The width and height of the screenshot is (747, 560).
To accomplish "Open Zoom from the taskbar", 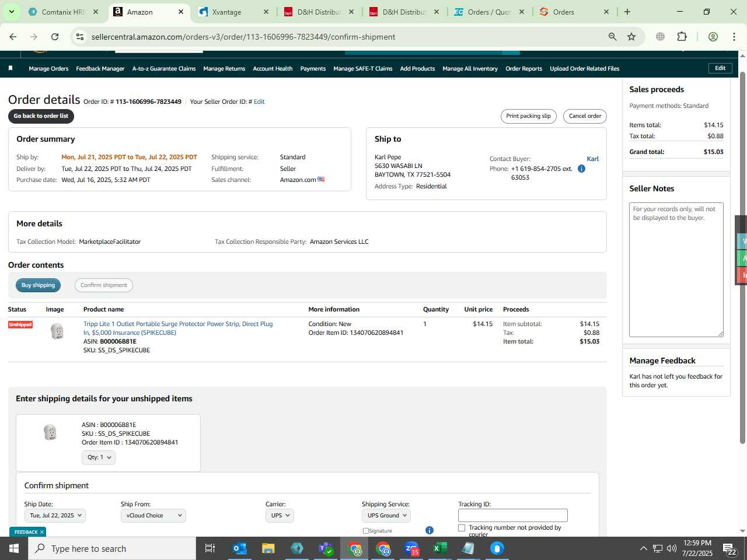I will click(412, 548).
